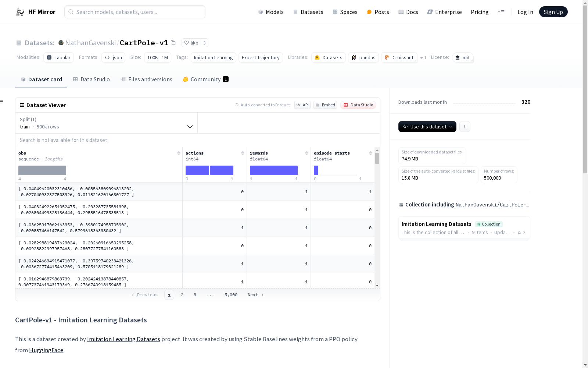Open Spaces in top navigation
The width and height of the screenshot is (588, 368).
(345, 12)
